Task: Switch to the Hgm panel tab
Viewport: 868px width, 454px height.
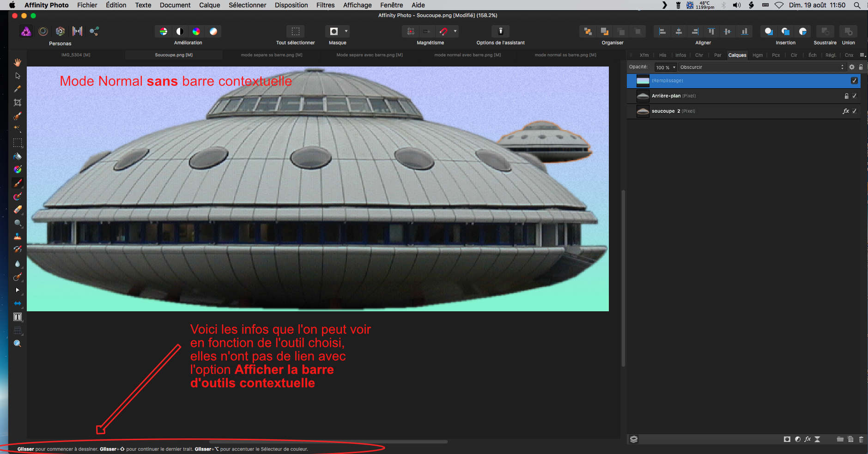Action: click(757, 55)
